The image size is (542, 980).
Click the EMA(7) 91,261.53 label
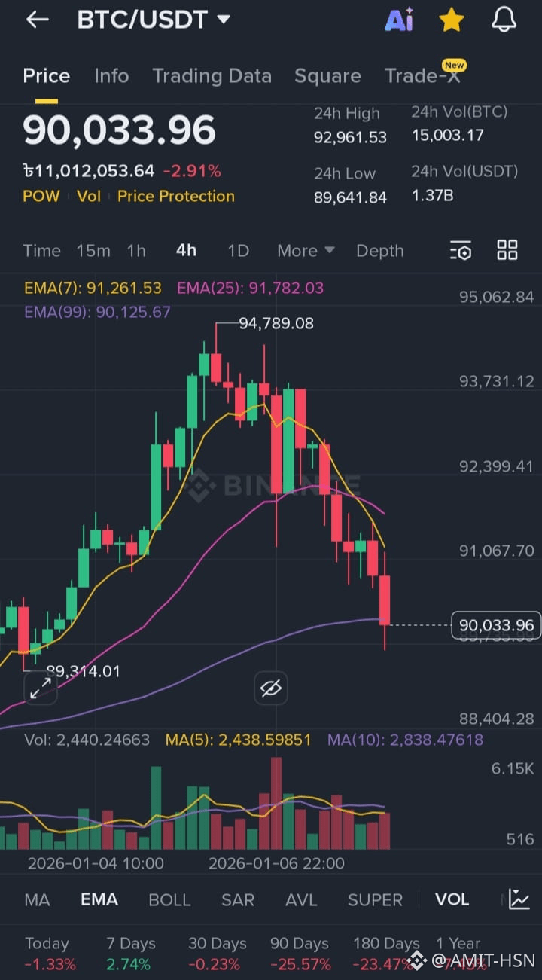[x=93, y=288]
